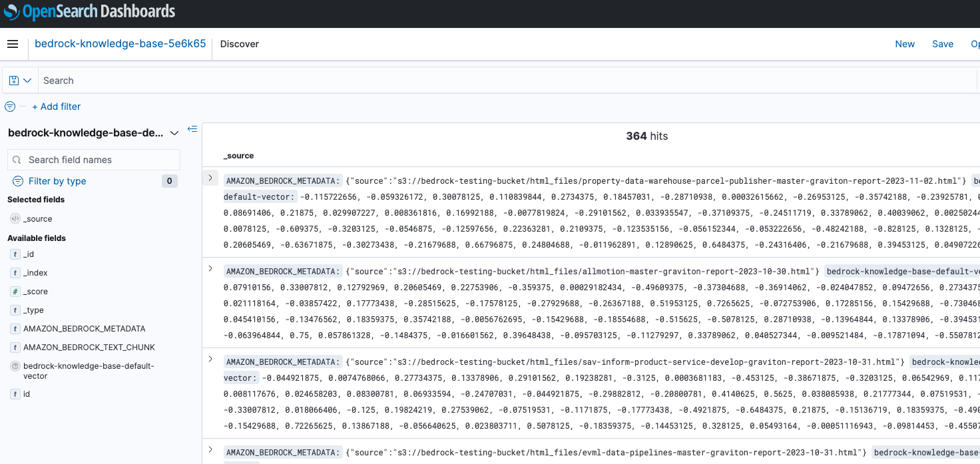Viewport: 980px width, 464px height.
Task: Click the 364 hits count
Action: point(646,136)
